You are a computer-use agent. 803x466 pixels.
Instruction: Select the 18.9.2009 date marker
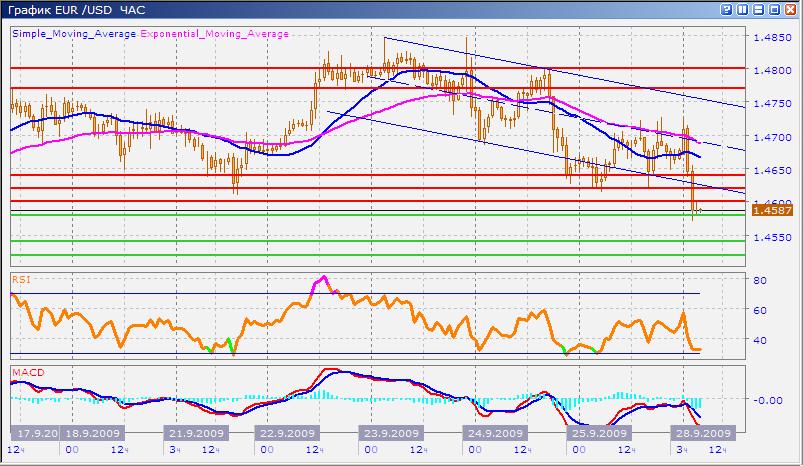(92, 434)
